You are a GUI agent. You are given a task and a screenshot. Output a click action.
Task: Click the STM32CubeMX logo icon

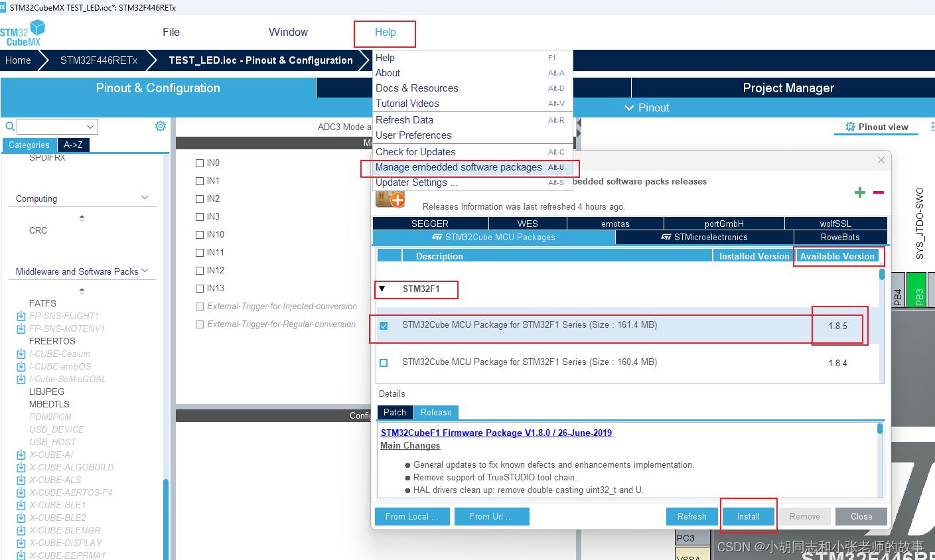23,33
